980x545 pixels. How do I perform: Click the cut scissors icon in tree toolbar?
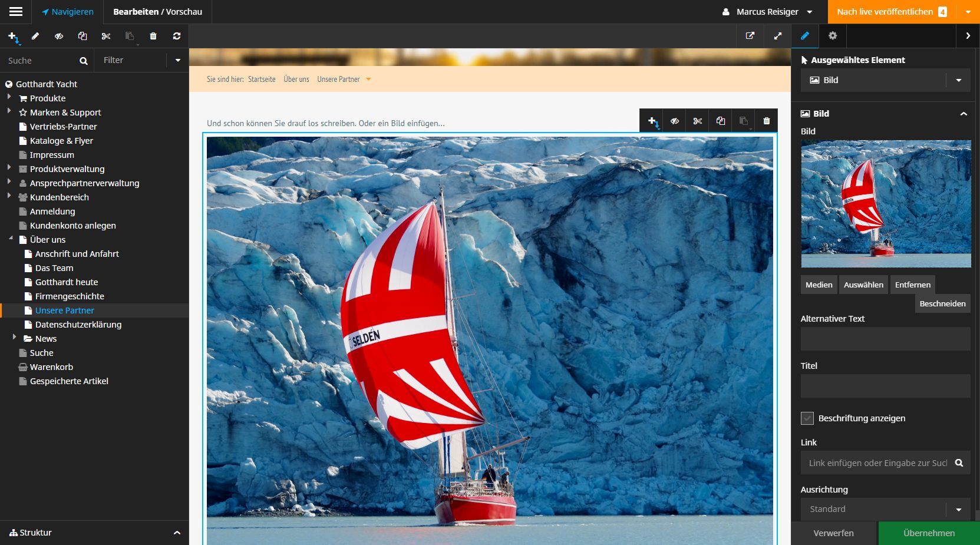click(x=106, y=36)
